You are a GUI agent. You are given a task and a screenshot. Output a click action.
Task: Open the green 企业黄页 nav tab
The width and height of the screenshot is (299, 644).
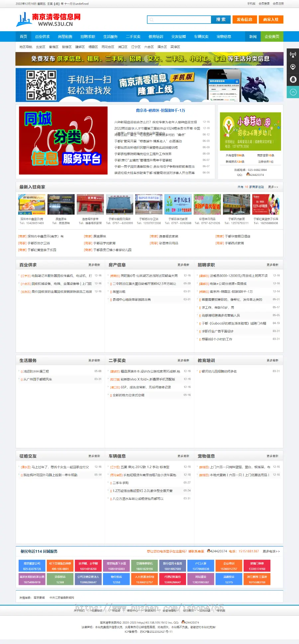(x=272, y=36)
